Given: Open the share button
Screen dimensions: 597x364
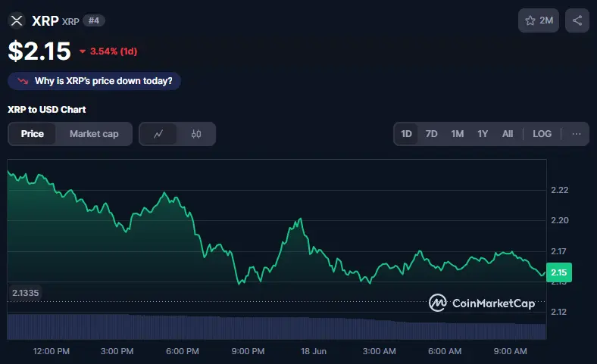Looking at the screenshot, I should [577, 20].
